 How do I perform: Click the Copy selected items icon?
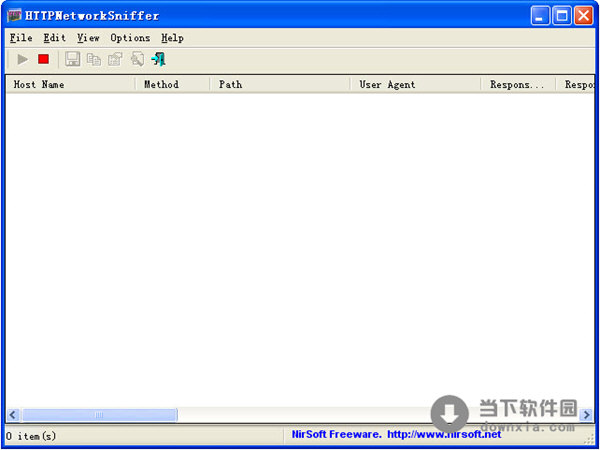coord(94,59)
